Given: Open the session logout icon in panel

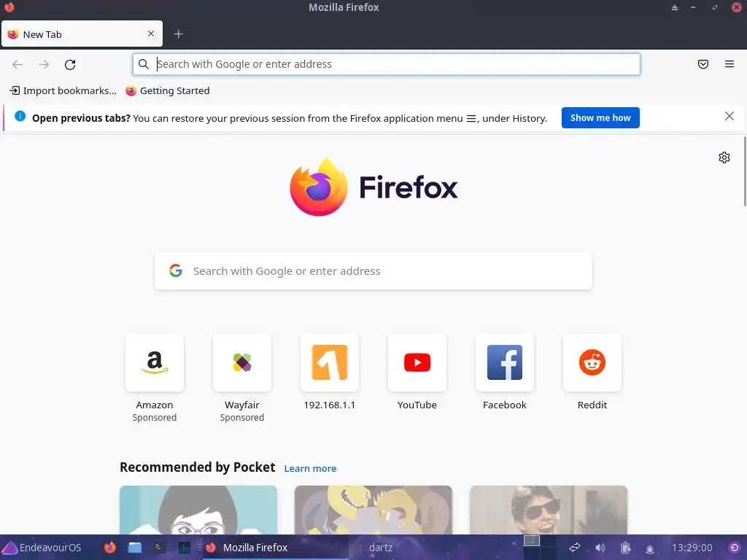Looking at the screenshot, I should coord(735,548).
